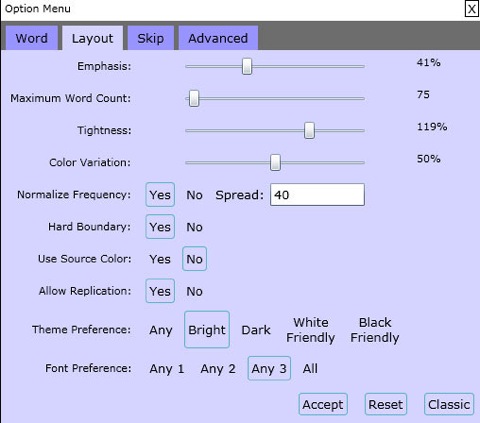
Task: Click the Hard Boundary label
Action: tap(90, 227)
